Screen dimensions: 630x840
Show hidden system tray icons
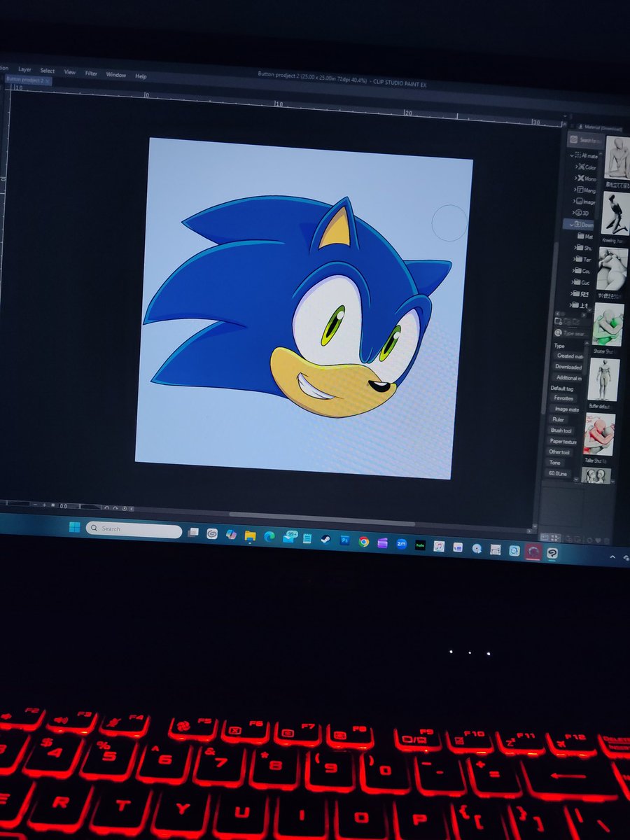click(612, 557)
